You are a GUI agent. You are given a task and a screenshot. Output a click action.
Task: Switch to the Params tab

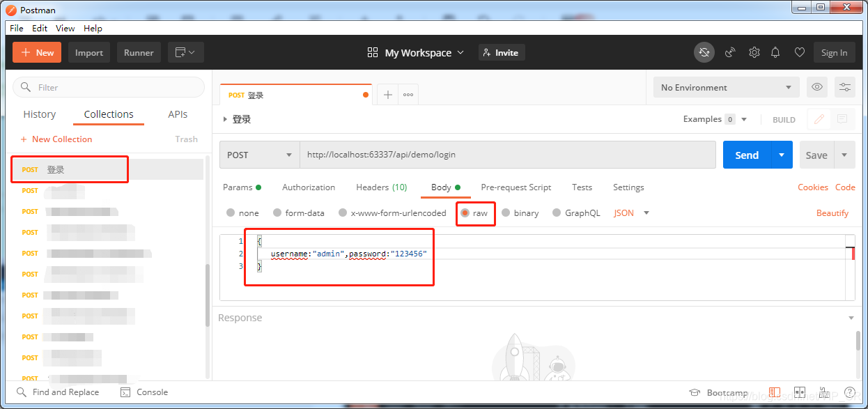(242, 187)
